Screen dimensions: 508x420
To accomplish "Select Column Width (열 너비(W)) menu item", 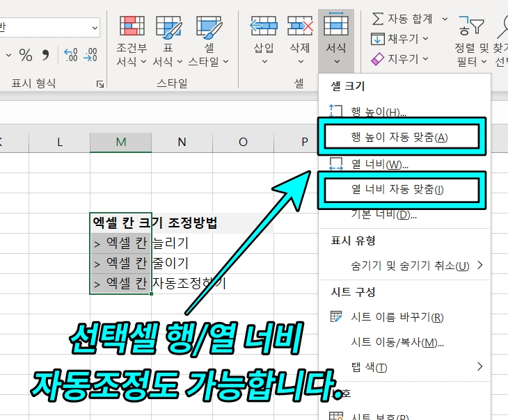I will (x=404, y=164).
